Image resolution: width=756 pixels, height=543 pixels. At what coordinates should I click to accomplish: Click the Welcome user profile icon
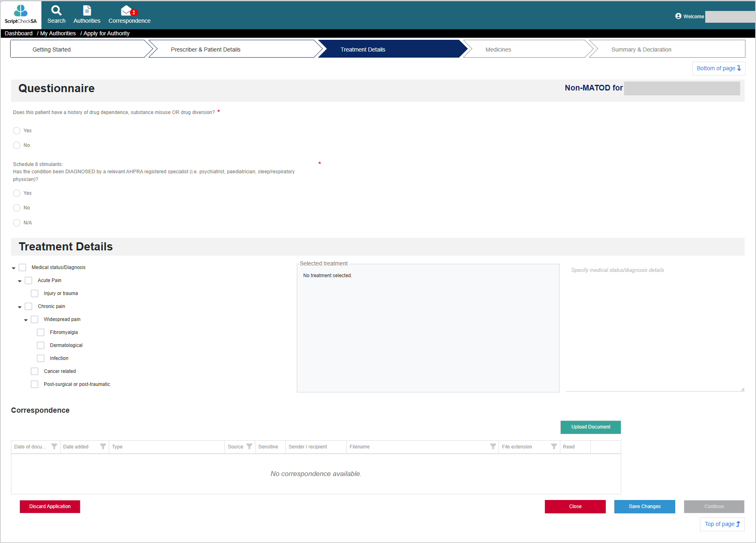[678, 16]
